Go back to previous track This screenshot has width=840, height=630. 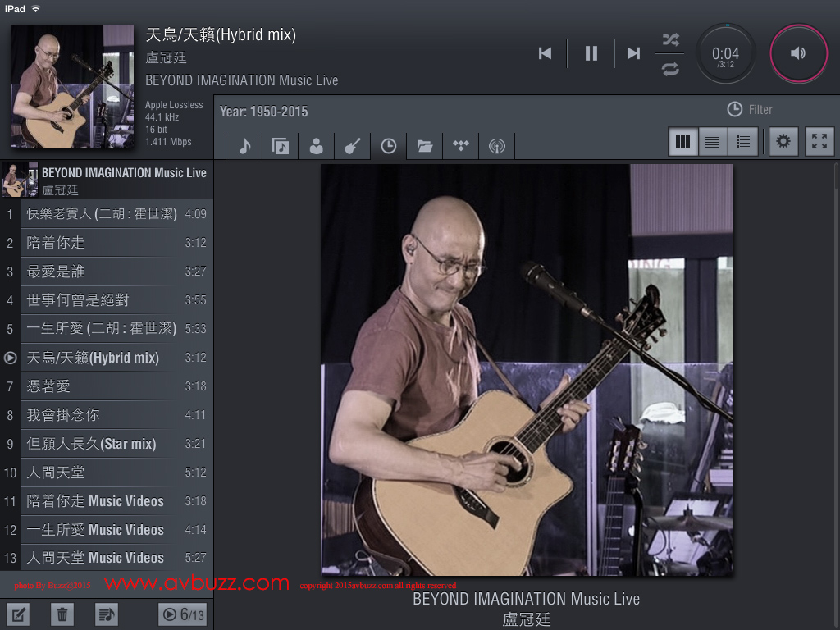[545, 53]
